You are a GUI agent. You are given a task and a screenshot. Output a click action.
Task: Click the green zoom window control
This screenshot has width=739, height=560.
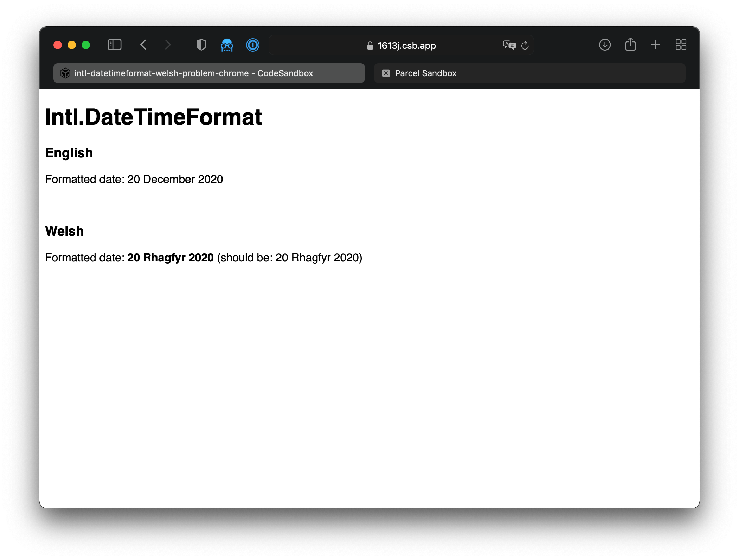(86, 45)
